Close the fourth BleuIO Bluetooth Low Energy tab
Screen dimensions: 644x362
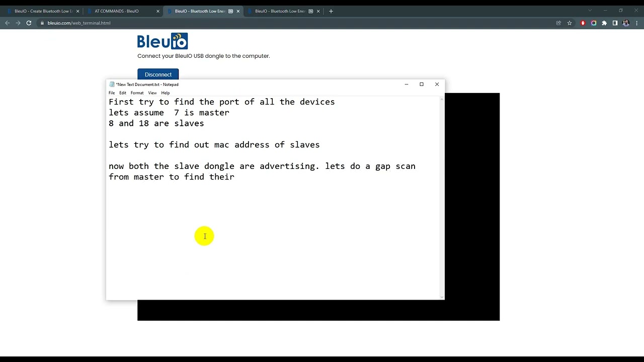[318, 11]
